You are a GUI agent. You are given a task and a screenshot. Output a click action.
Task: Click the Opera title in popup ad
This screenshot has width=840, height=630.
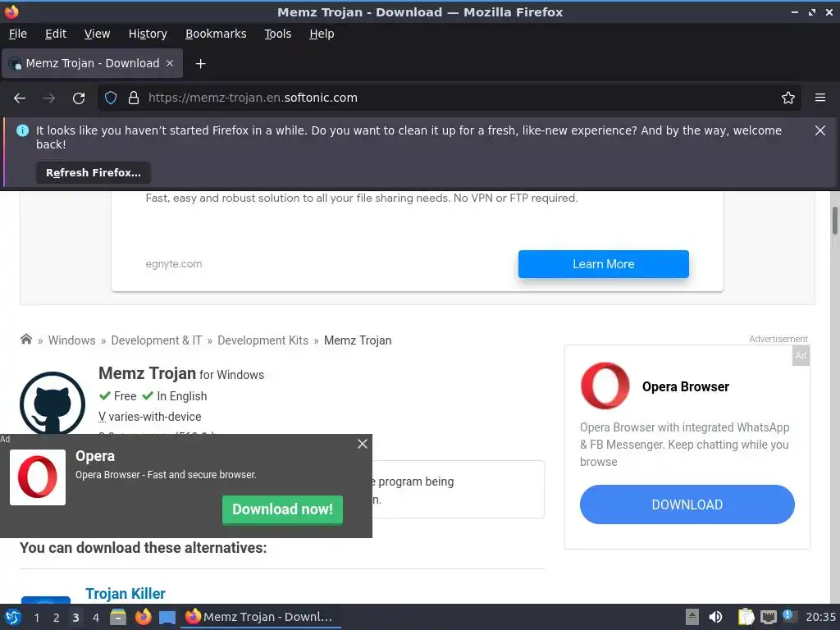[95, 456]
